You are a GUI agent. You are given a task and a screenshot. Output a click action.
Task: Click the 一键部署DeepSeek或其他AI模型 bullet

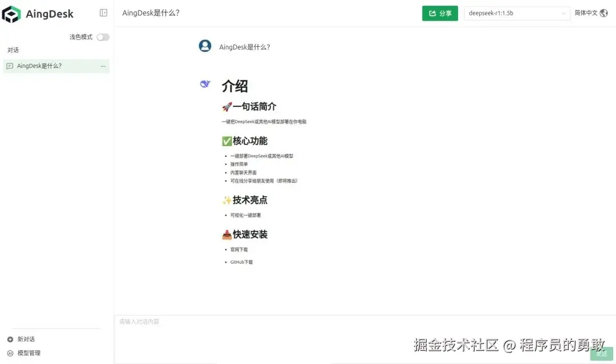[262, 156]
